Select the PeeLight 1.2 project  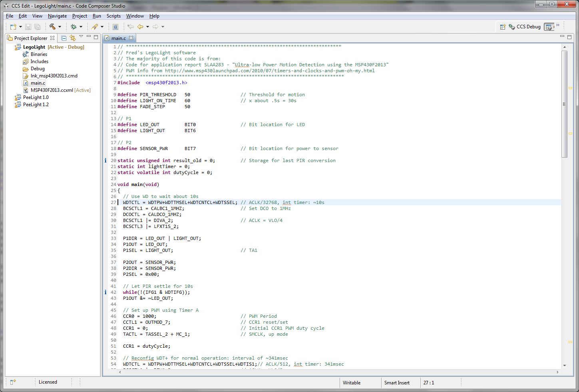pos(36,105)
